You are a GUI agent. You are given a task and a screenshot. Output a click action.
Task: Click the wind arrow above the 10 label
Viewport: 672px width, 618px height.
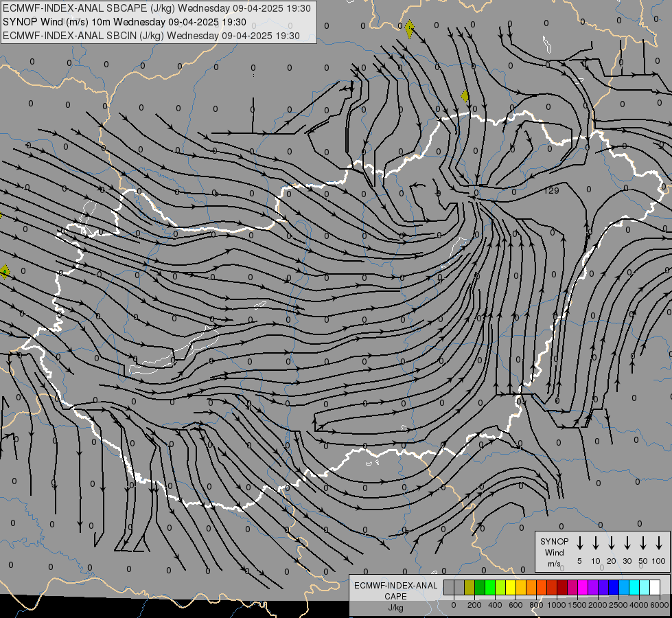point(596,543)
